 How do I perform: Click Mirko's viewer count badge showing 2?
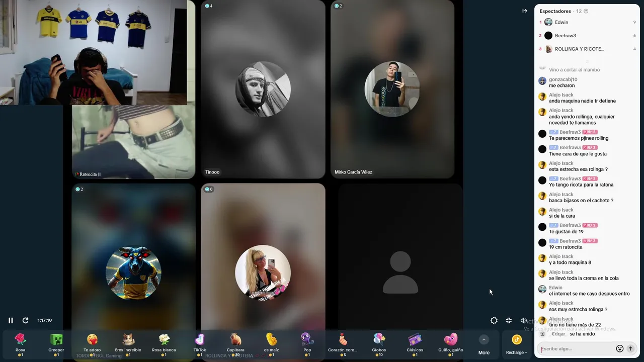point(338,6)
